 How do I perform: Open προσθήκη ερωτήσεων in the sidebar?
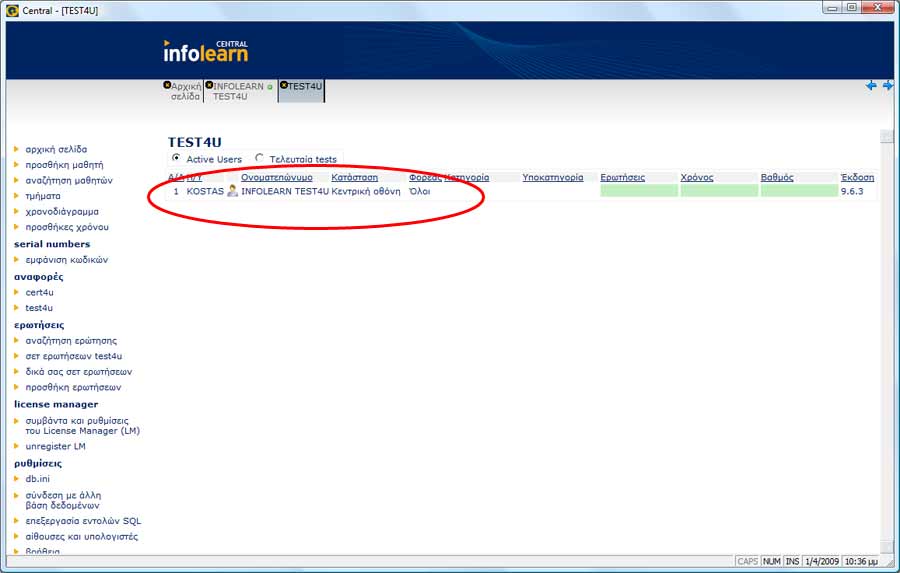coord(73,387)
